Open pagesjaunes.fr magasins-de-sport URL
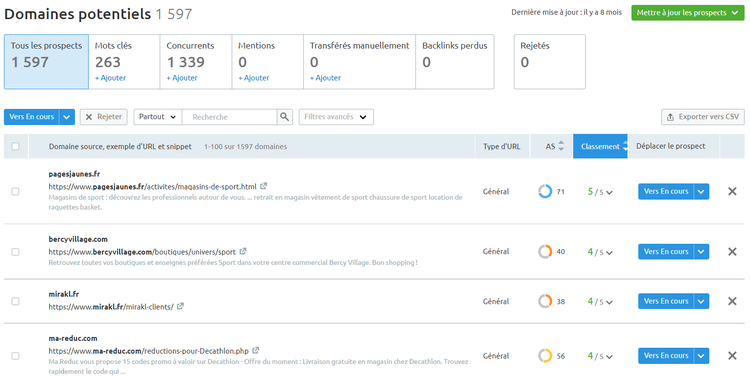Screen dimensions: 750x386 point(153,187)
